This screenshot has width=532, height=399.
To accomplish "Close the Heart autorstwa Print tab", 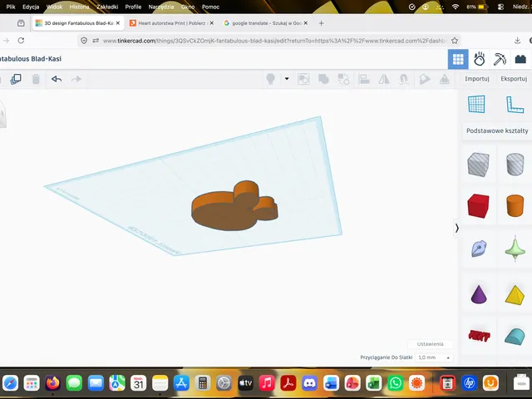I will [212, 23].
